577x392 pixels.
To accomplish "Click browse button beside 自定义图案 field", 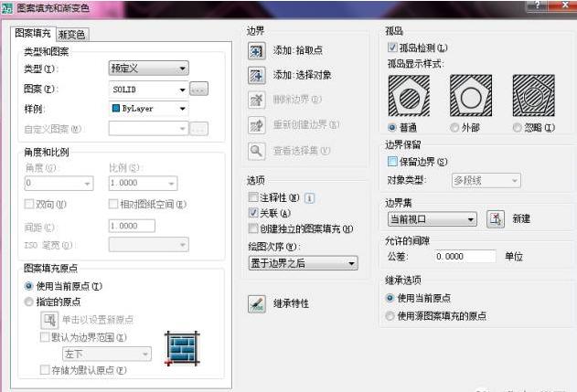I will pos(198,129).
